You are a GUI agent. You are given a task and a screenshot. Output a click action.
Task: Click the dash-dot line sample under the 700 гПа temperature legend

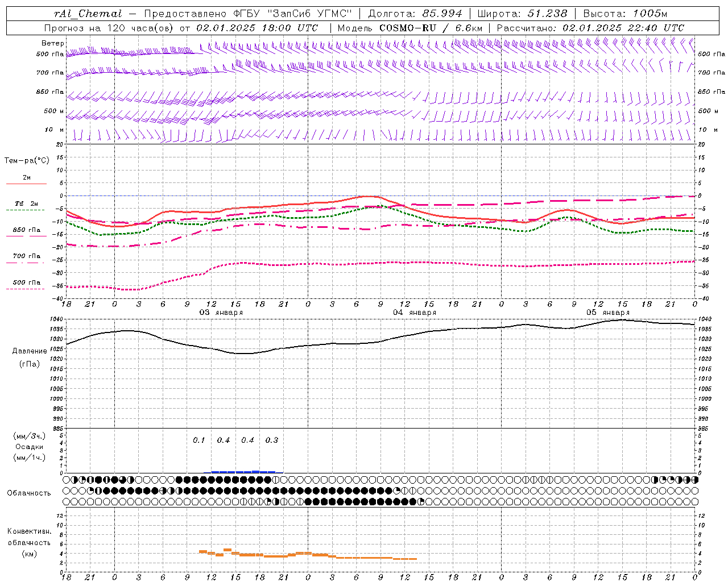(x=26, y=263)
